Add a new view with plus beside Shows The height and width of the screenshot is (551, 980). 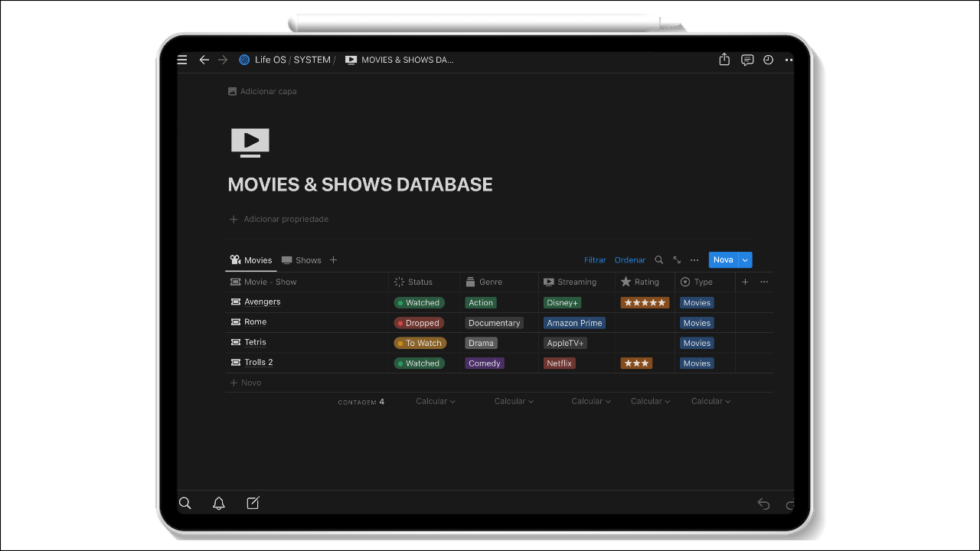tap(333, 260)
